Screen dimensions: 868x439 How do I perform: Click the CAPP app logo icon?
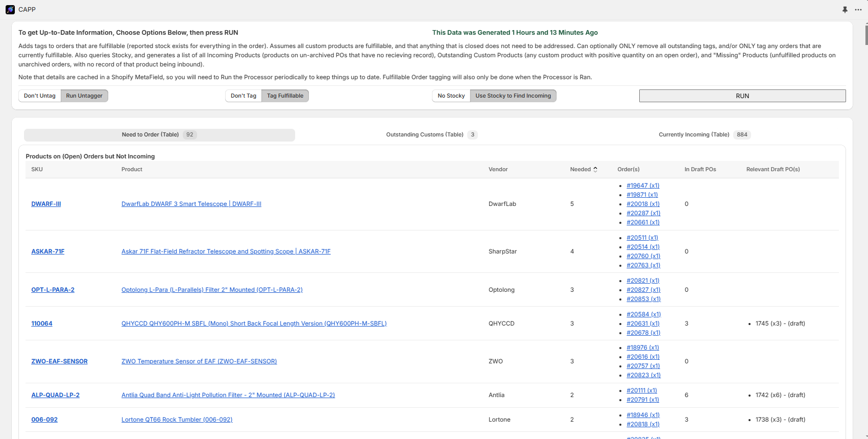10,10
